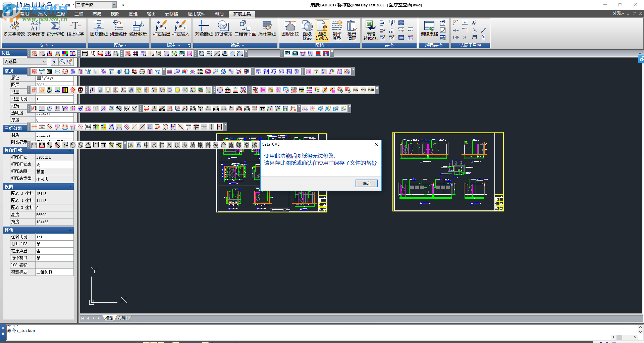Open the 二维草图 workspace dropdown

click(x=114, y=5)
